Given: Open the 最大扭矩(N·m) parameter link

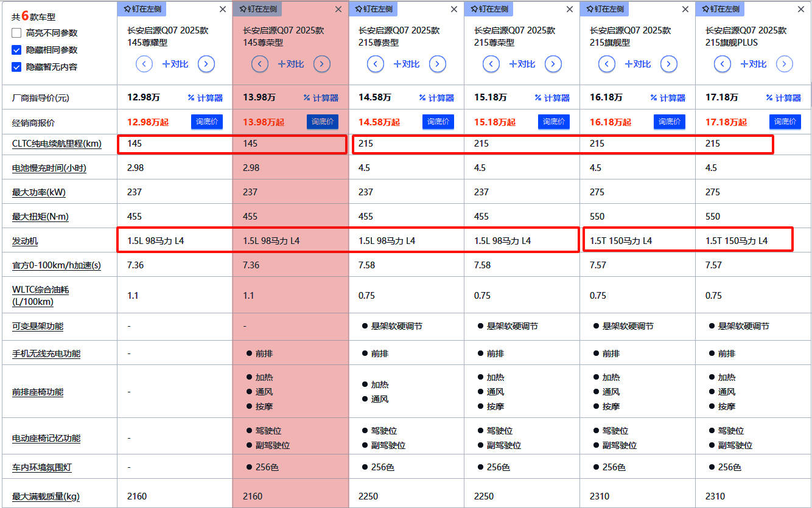Looking at the screenshot, I should (41, 217).
